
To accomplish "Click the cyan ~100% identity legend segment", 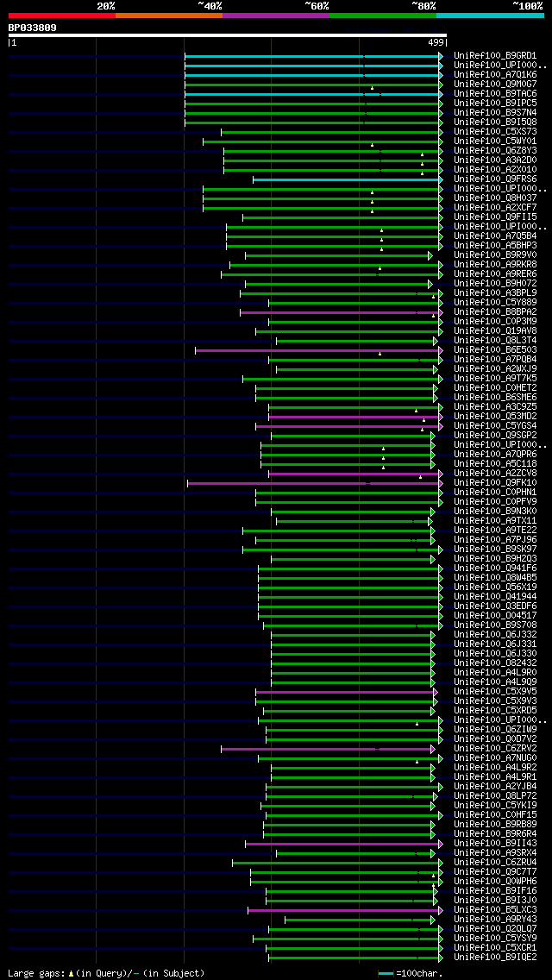I will coord(490,15).
